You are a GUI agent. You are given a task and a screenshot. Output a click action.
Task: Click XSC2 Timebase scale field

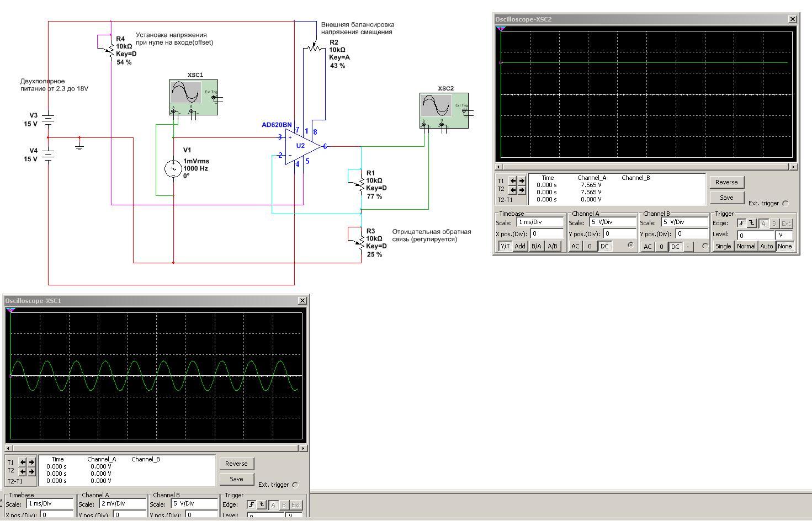(539, 222)
